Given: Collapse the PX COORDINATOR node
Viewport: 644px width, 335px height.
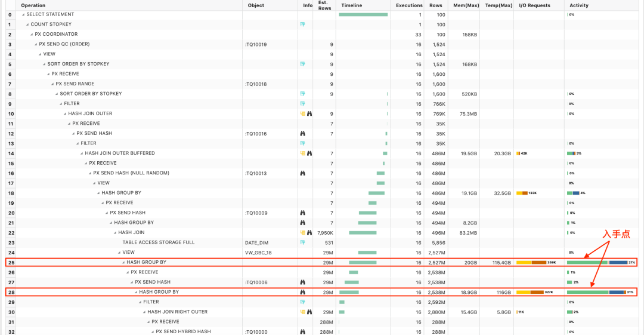Looking at the screenshot, I should coord(32,35).
